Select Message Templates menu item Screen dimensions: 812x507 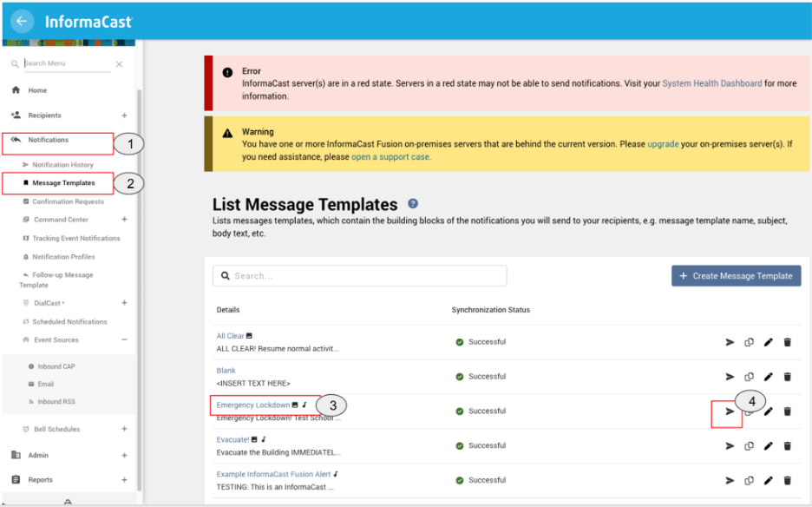click(62, 183)
